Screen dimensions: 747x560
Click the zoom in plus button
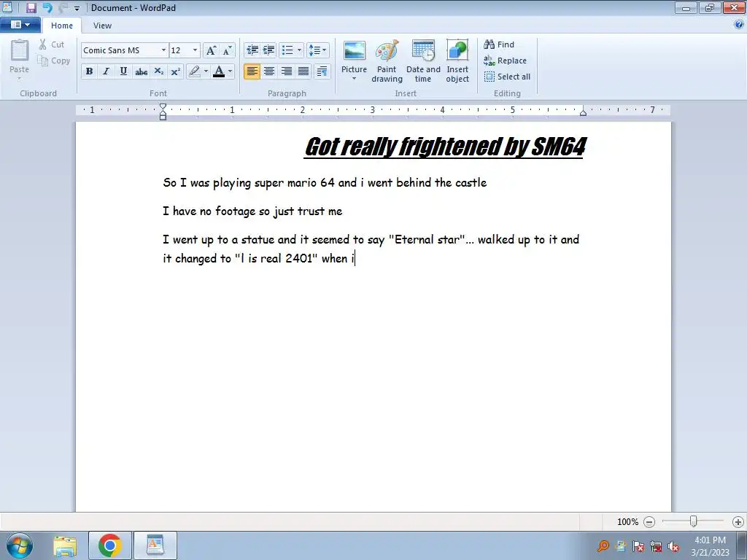coord(738,522)
